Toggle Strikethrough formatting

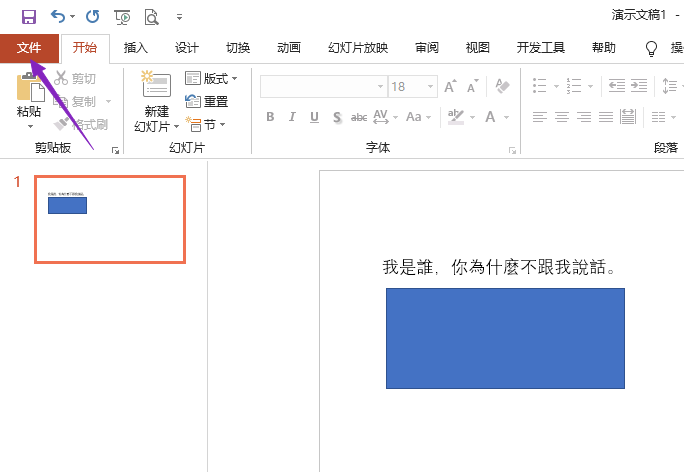[x=359, y=117]
